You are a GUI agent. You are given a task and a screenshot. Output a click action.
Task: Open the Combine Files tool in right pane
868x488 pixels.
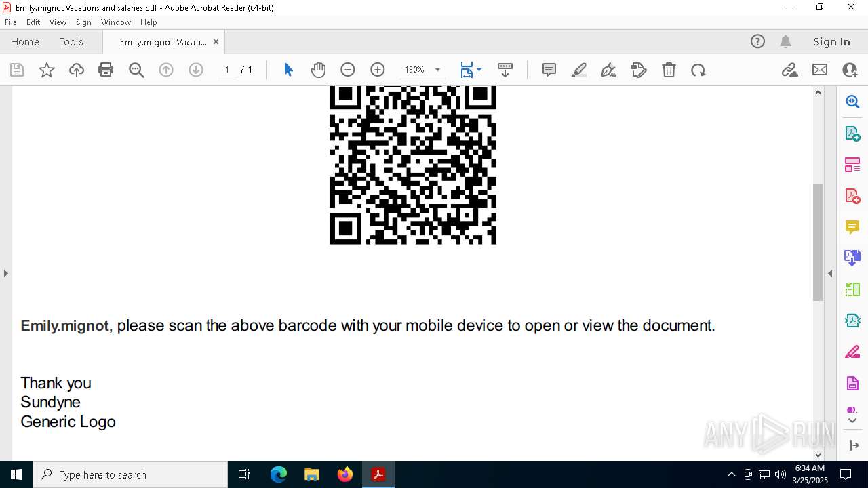pos(852,258)
